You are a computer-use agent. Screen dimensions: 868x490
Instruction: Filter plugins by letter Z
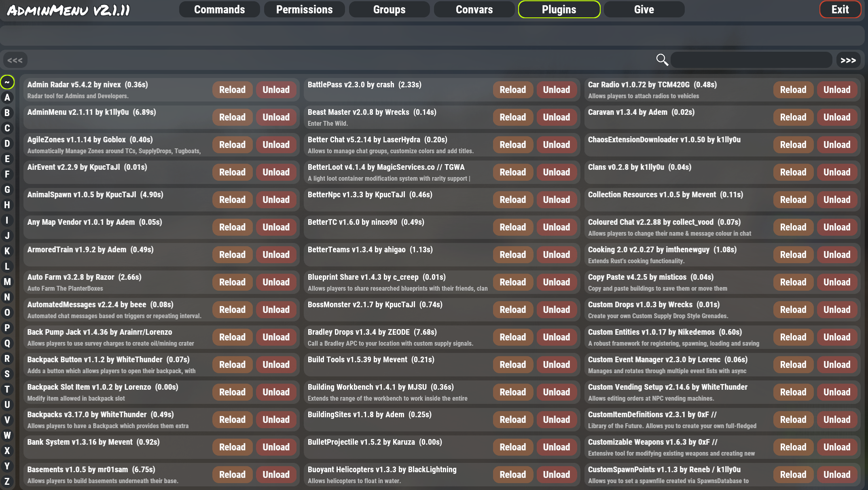click(7, 482)
